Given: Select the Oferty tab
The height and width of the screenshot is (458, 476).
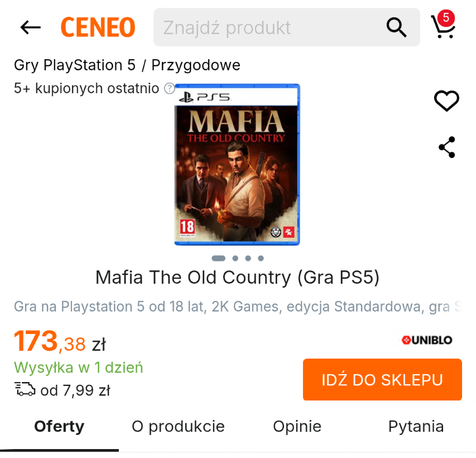Looking at the screenshot, I should click(x=59, y=426).
